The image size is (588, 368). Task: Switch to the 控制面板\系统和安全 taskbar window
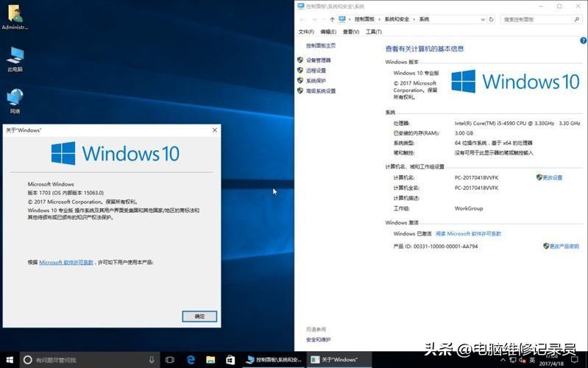tap(274, 360)
